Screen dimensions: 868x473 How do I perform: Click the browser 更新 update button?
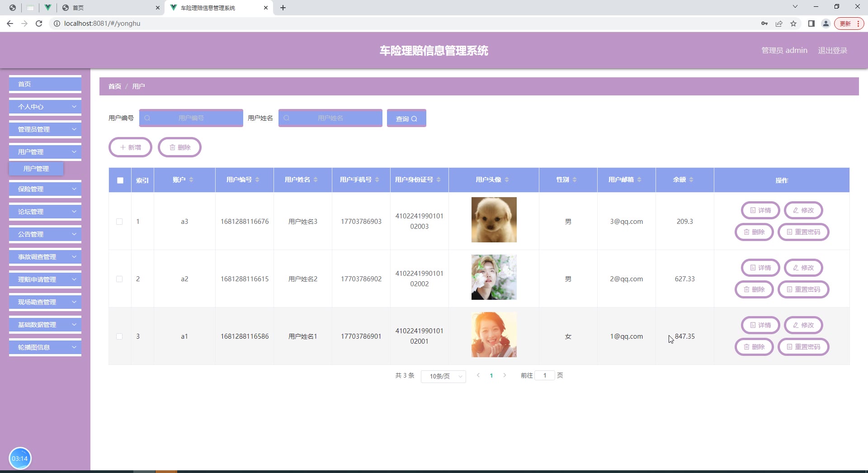(849, 24)
